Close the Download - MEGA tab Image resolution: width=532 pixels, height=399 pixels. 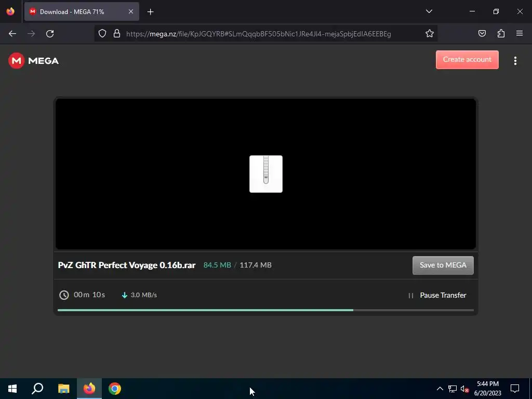click(x=131, y=12)
